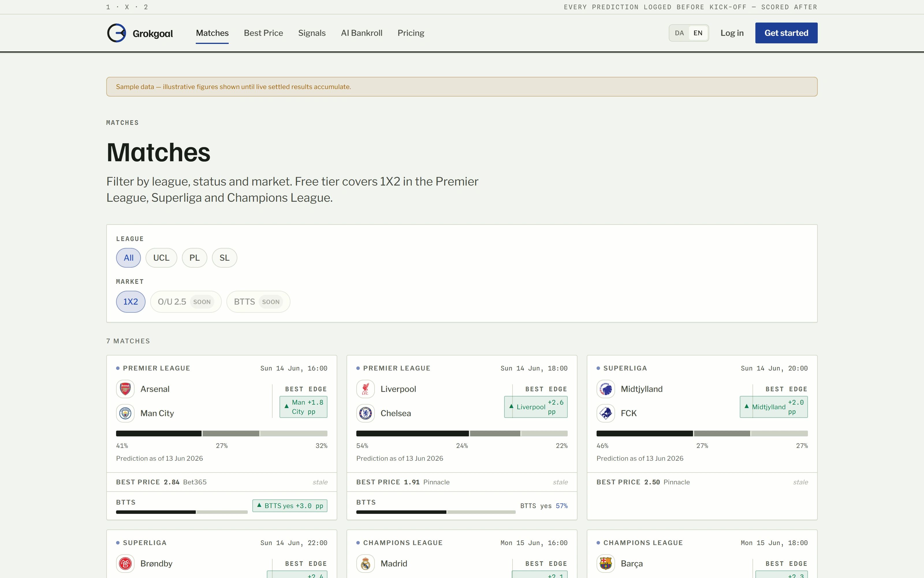
Task: Click the Get started button
Action: coord(786,33)
